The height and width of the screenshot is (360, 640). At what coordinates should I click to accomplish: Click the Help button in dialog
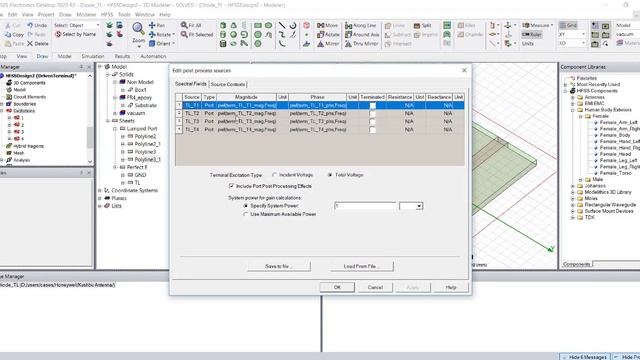451,287
